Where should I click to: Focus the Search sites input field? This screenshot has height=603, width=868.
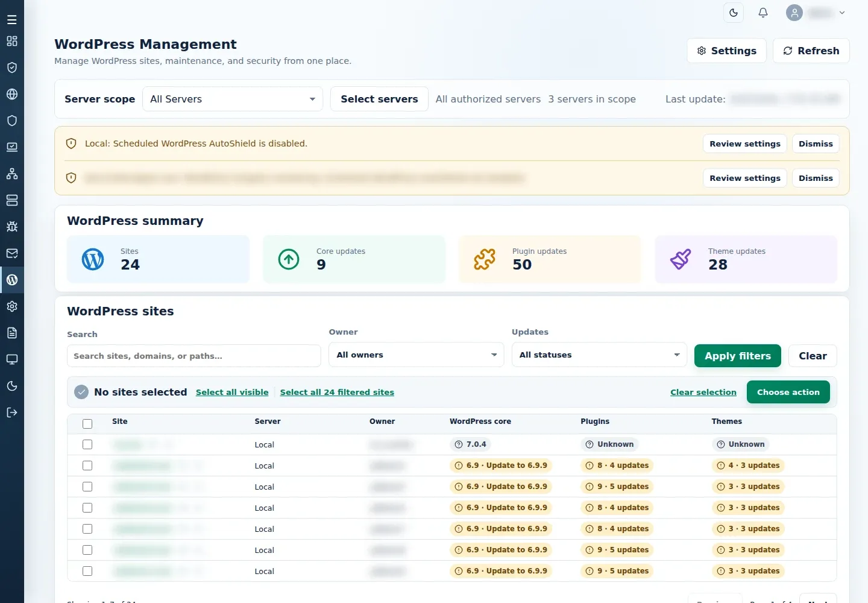[x=194, y=356]
